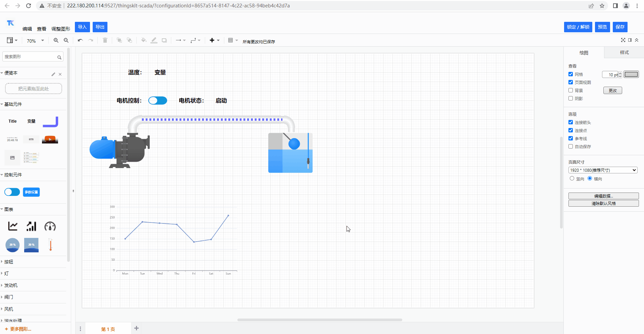Select the 竖向 portrait radio button
644x334 pixels.
tap(572, 178)
